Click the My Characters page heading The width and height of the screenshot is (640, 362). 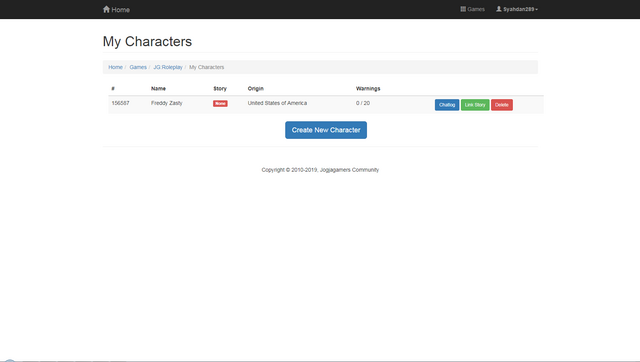[x=147, y=42]
